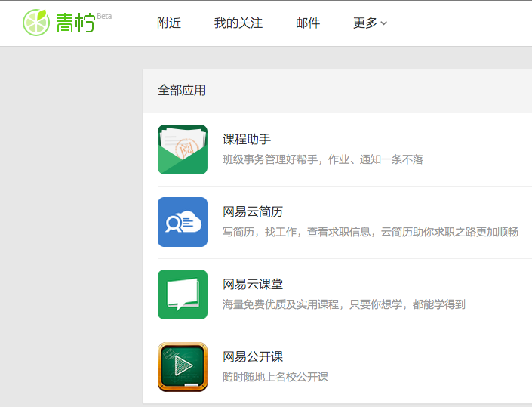The height and width of the screenshot is (407, 532).
Task: Open the 网易云简历 title link
Action: pos(253,212)
